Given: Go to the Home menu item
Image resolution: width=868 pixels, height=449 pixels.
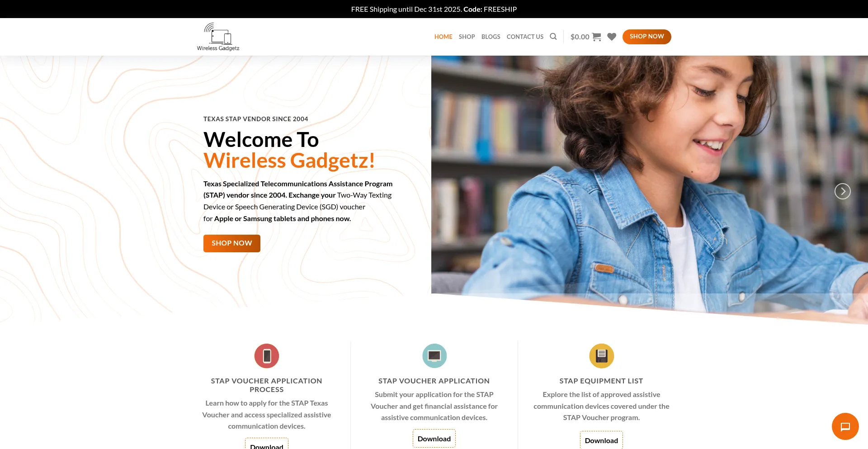Looking at the screenshot, I should (443, 37).
